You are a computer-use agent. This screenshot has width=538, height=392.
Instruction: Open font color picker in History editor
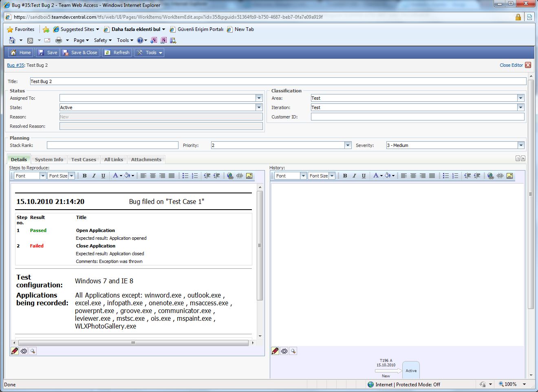click(377, 176)
